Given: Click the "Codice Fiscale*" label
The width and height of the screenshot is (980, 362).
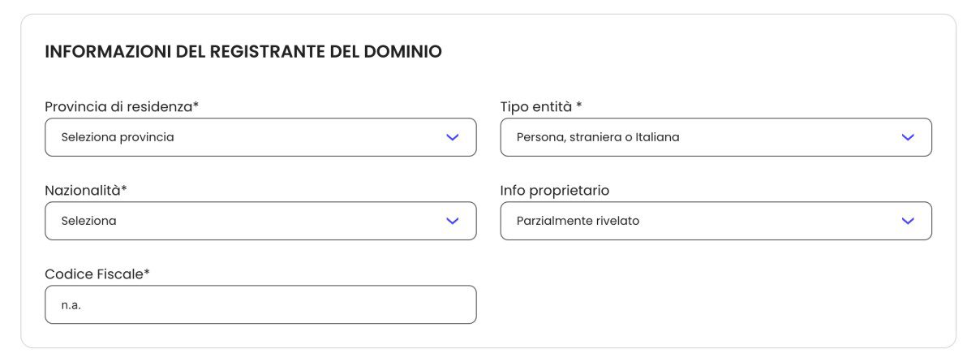Looking at the screenshot, I should pyautogui.click(x=97, y=274).
